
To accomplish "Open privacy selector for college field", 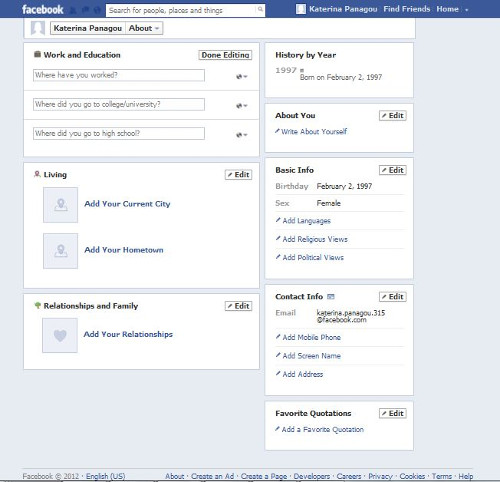I will (242, 106).
